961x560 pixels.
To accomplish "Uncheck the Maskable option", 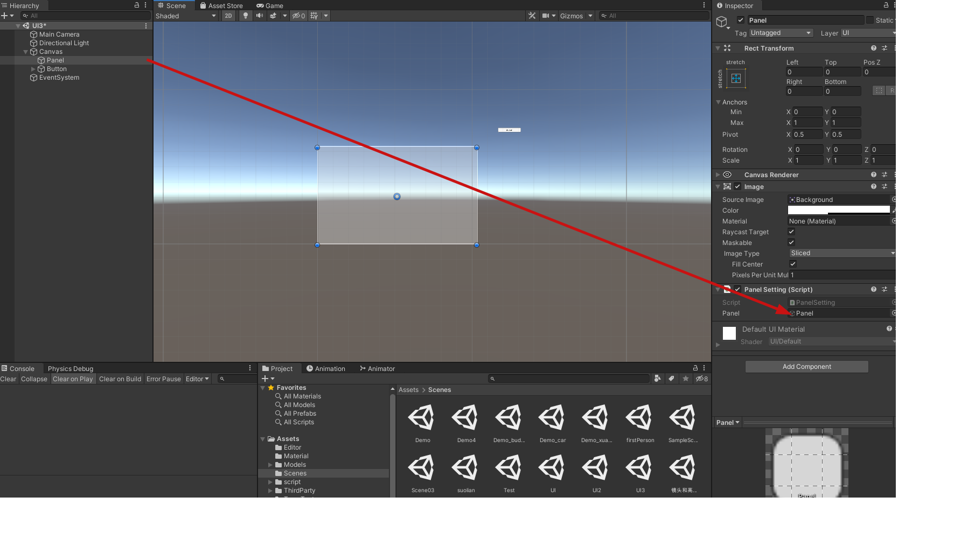I will [x=791, y=242].
